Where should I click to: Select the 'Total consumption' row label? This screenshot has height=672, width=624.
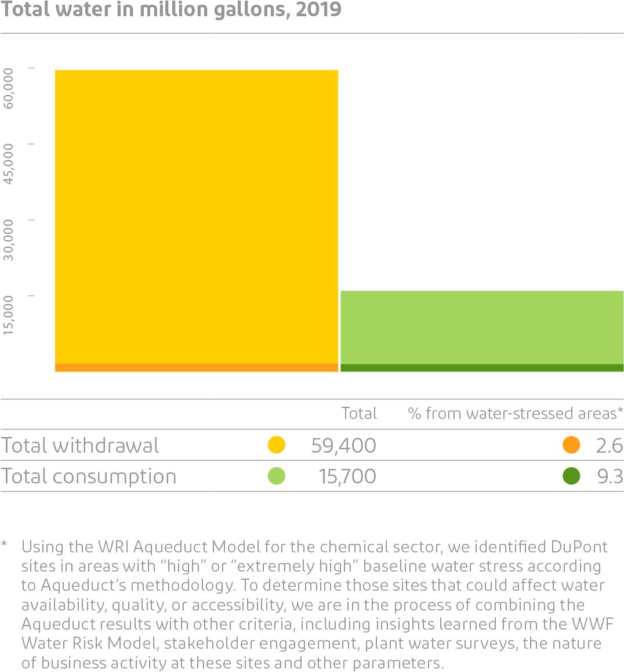(x=89, y=476)
